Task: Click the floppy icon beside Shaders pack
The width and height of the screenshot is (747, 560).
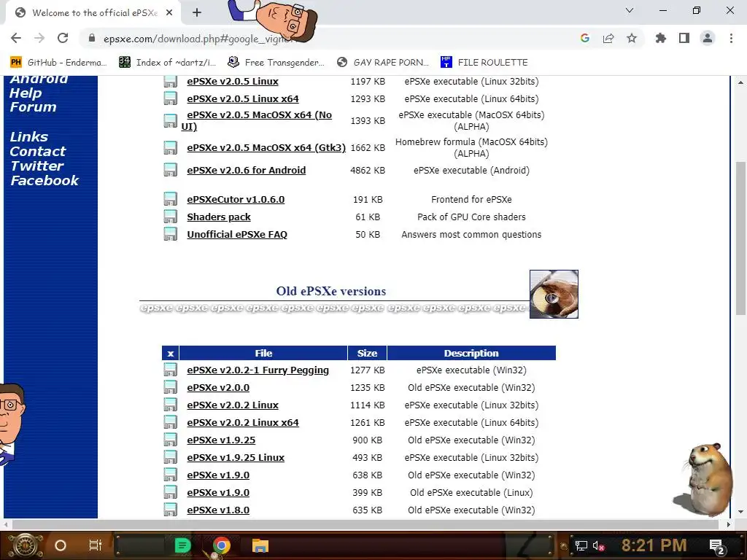Action: tap(170, 217)
